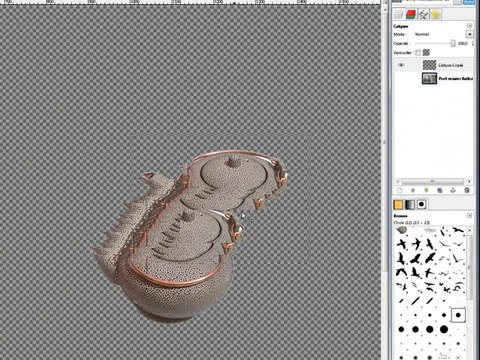The height and width of the screenshot is (360, 480).
Task: Click the layers list horizontal scrollbar
Action: tap(432, 181)
